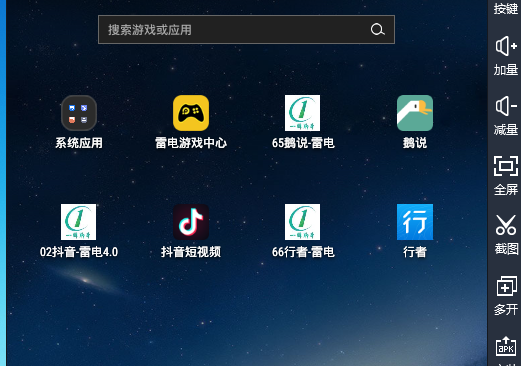This screenshot has width=521, height=366.
Task: Launch the 鹅说 goose app icon
Action: pyautogui.click(x=415, y=113)
